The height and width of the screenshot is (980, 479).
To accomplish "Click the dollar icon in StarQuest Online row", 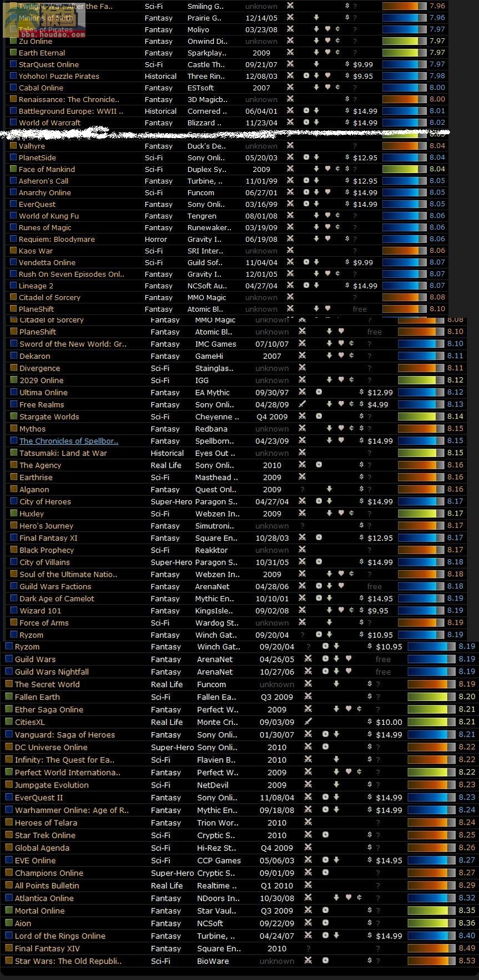I will click(347, 64).
